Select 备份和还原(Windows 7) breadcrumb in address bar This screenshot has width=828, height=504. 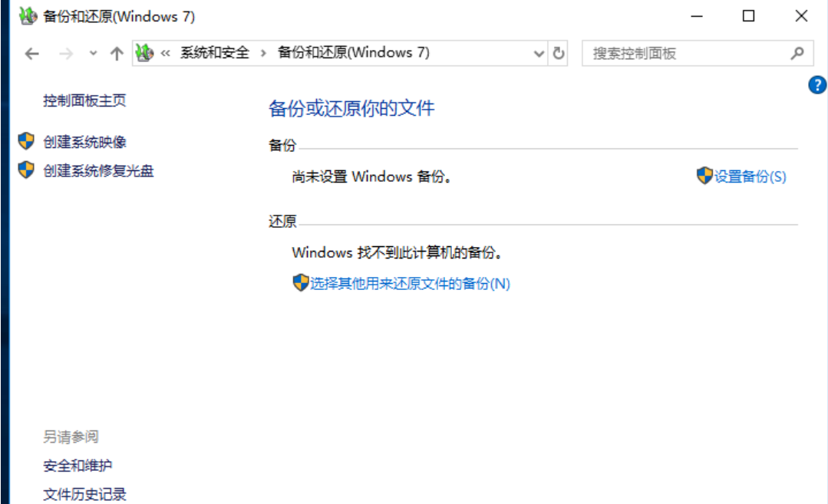pos(353,53)
